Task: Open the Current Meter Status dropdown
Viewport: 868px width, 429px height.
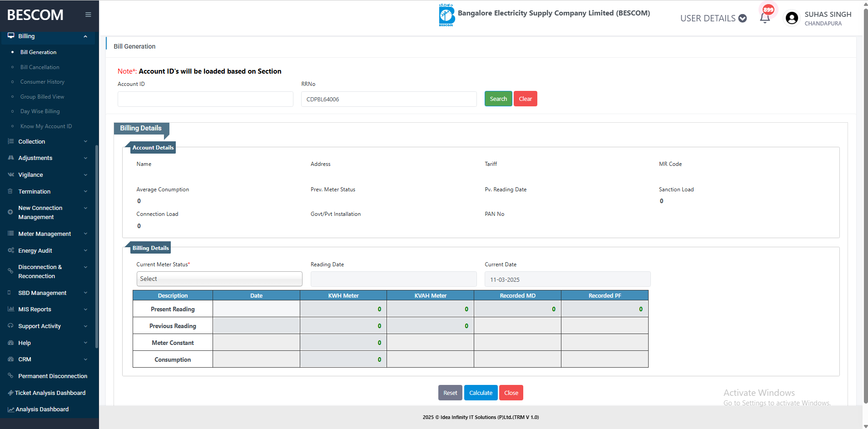Action: (x=219, y=279)
